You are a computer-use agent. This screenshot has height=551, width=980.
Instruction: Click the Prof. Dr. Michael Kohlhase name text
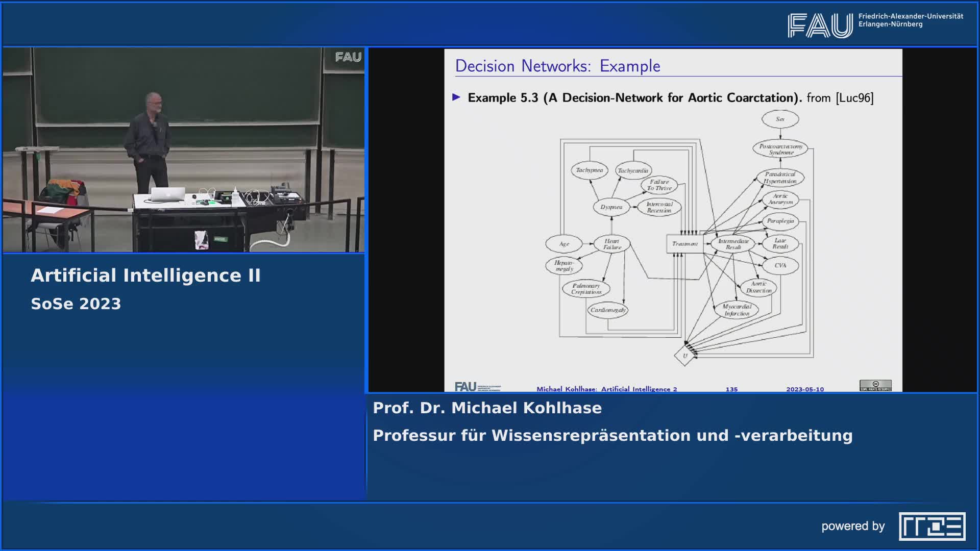click(x=487, y=408)
